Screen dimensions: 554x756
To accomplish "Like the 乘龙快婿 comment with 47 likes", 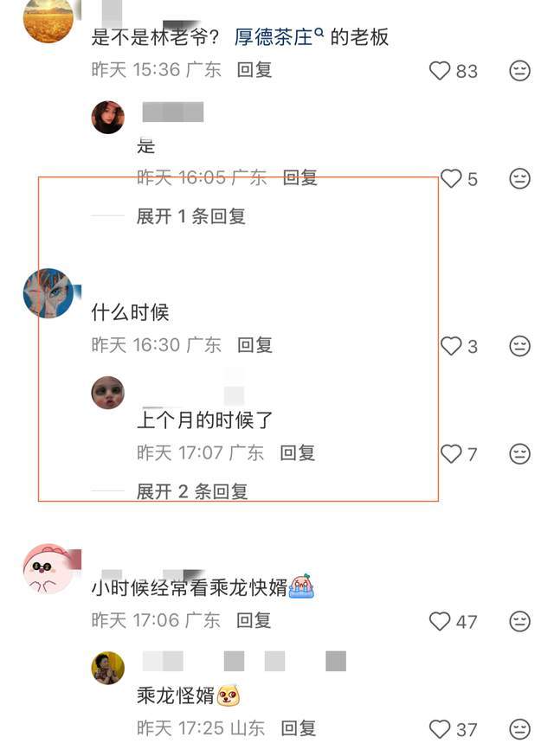I will tap(440, 621).
